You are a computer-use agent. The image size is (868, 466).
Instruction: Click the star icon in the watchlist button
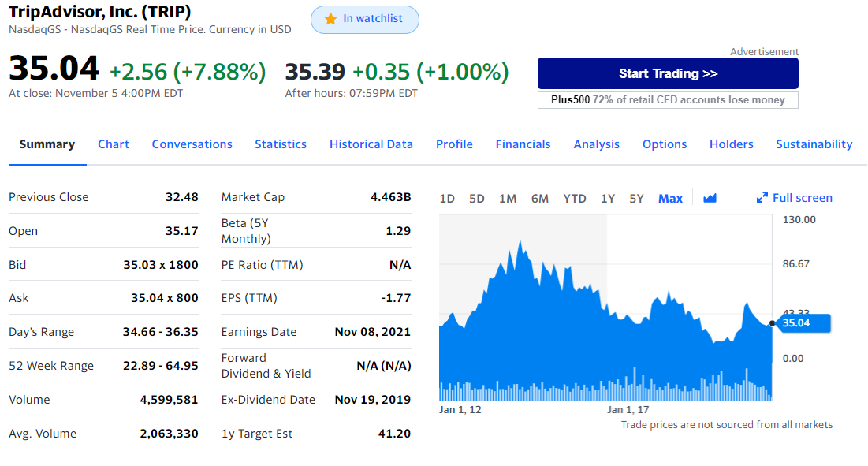[x=330, y=19]
